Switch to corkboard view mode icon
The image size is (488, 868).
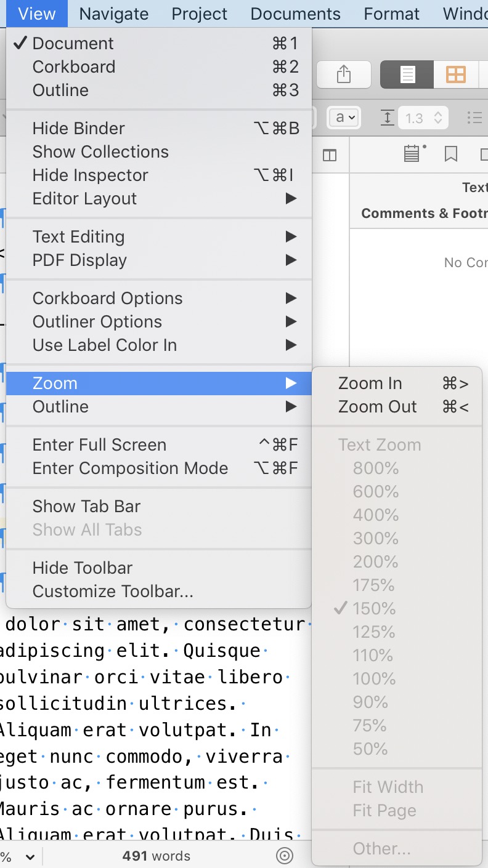456,75
